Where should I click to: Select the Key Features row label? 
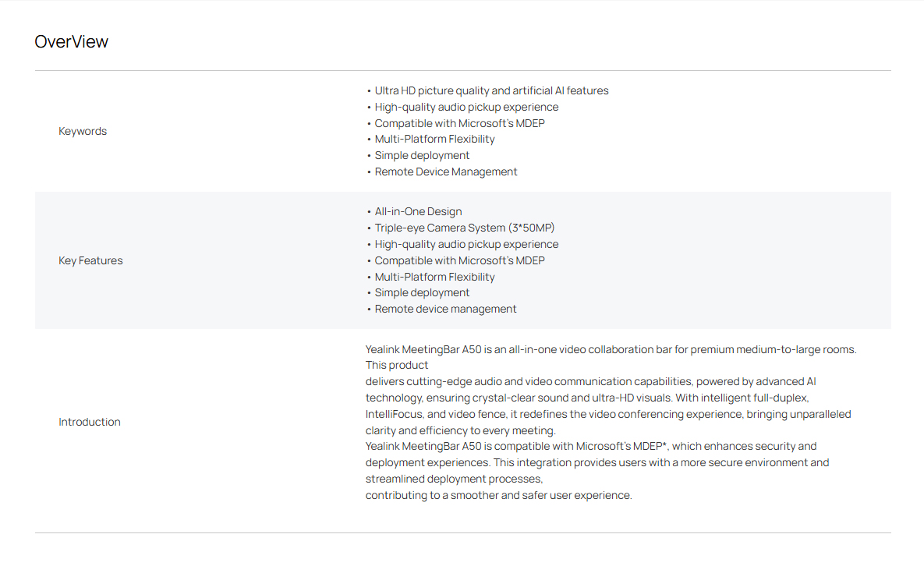tap(90, 260)
